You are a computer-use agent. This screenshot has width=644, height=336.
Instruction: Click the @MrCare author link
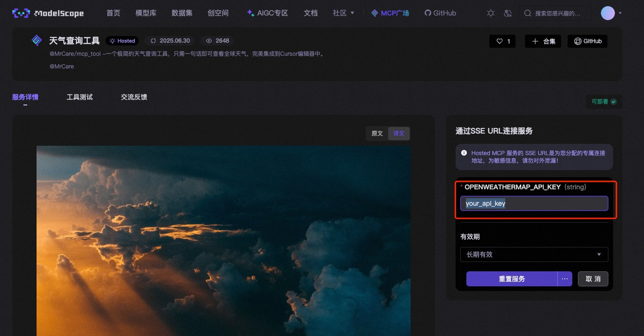(61, 67)
